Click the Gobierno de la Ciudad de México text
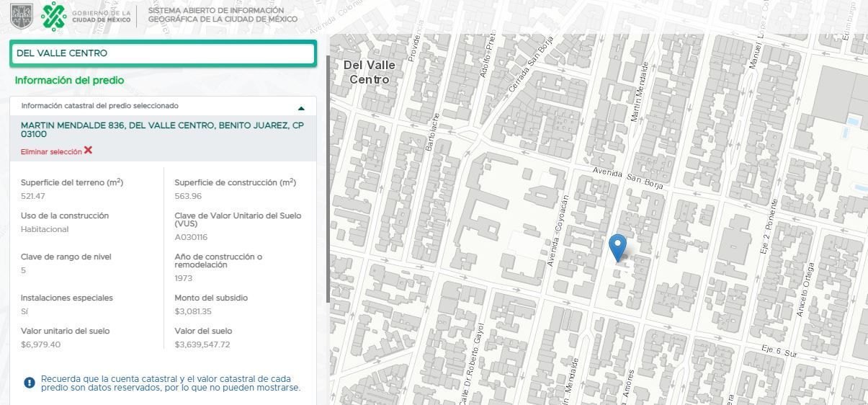Screen dimensions: 868x405 102,16
